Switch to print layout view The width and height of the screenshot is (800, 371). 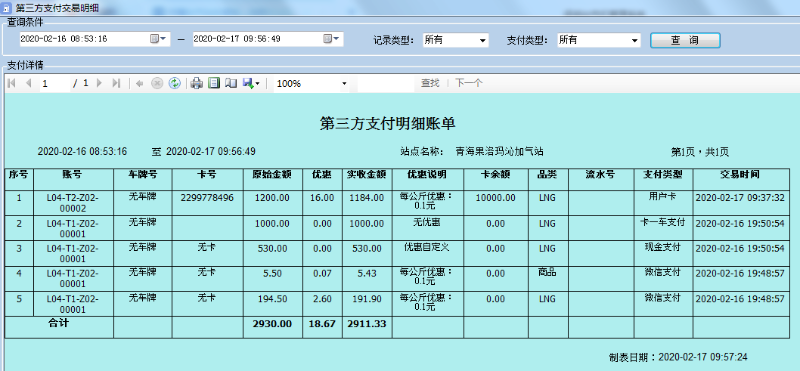click(214, 83)
